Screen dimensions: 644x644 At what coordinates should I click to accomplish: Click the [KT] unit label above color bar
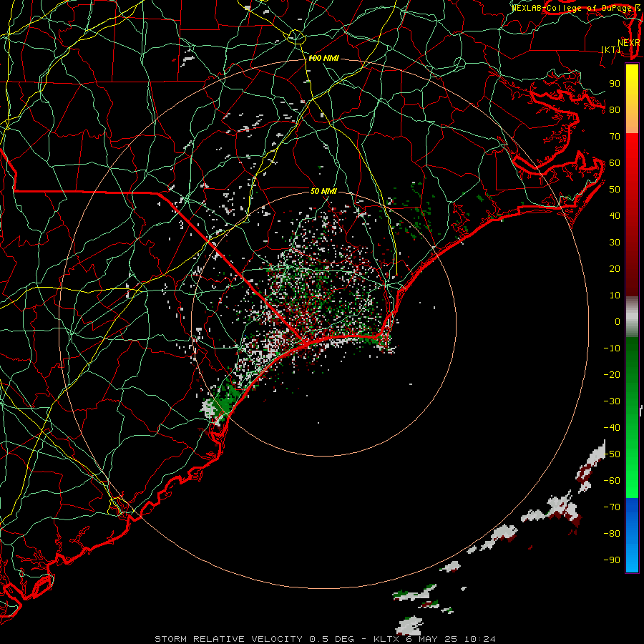[x=611, y=49]
